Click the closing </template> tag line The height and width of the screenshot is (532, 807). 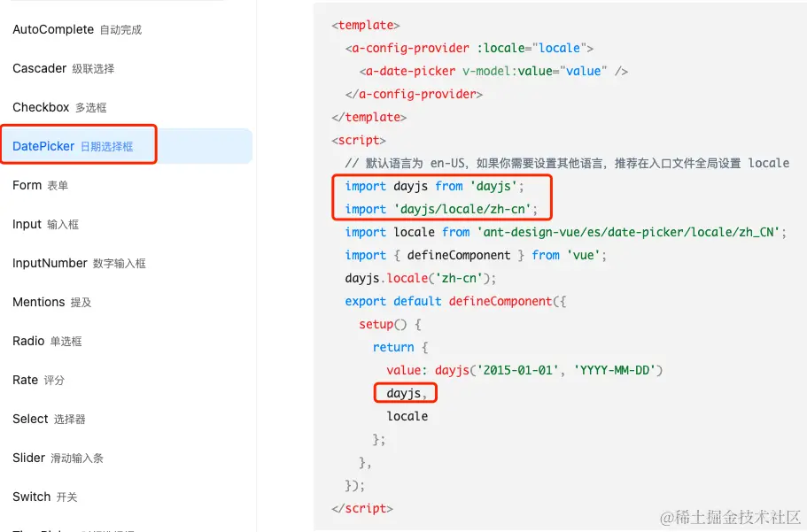click(x=369, y=118)
